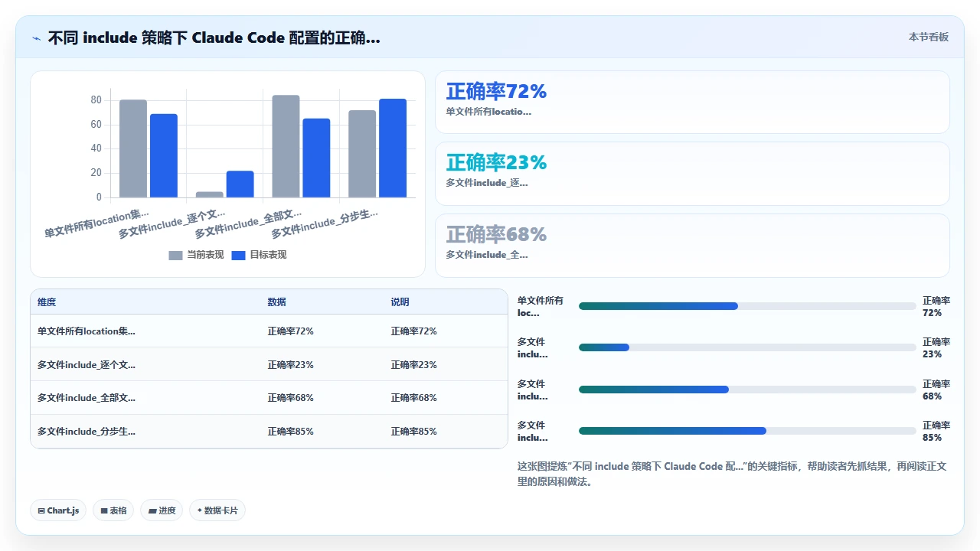
Task: Open the 正确率23% metric card
Action: point(692,174)
